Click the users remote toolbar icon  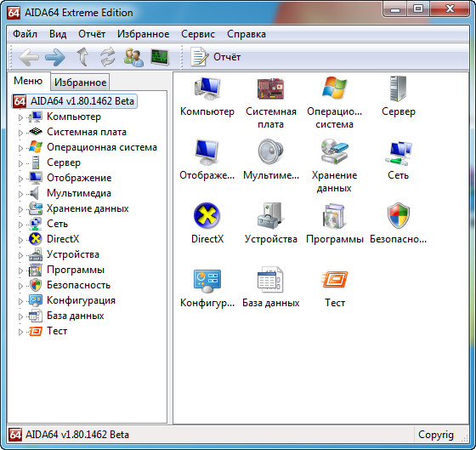[x=133, y=57]
